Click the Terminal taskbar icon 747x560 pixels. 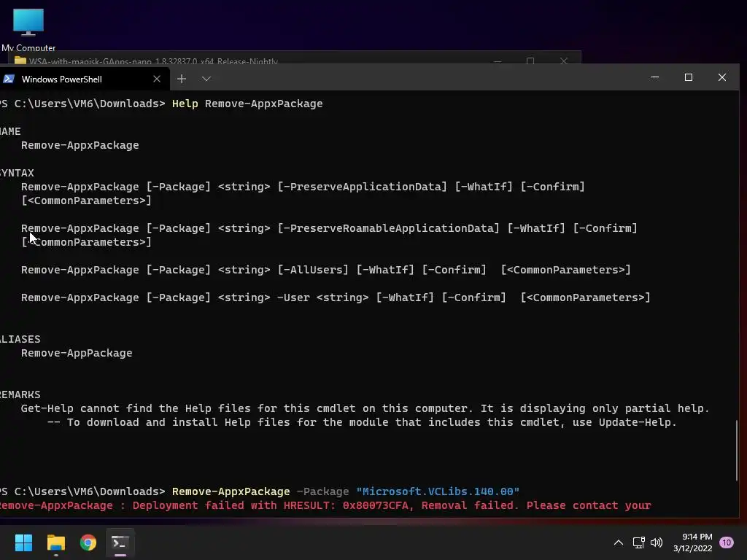click(120, 542)
